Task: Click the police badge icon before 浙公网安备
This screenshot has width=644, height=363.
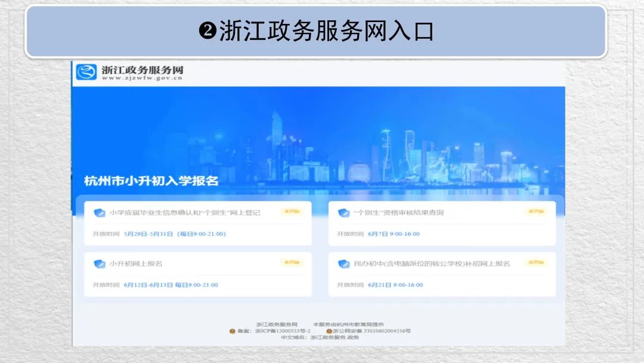Action: 329,331
